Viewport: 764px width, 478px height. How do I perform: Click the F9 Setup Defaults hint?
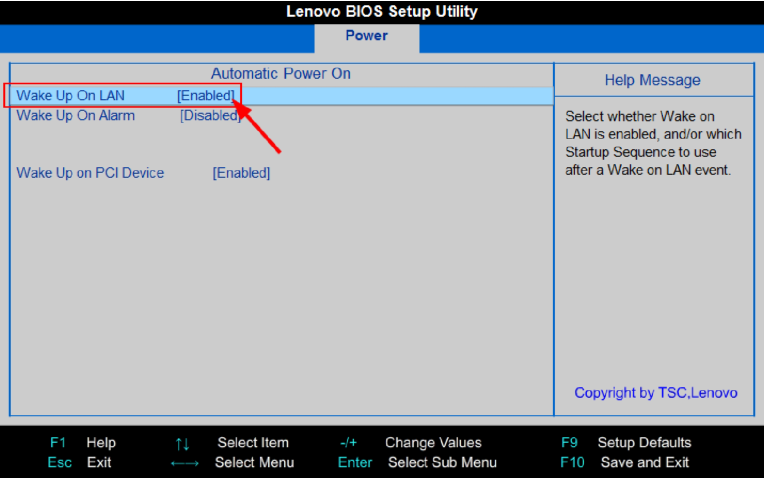[626, 442]
